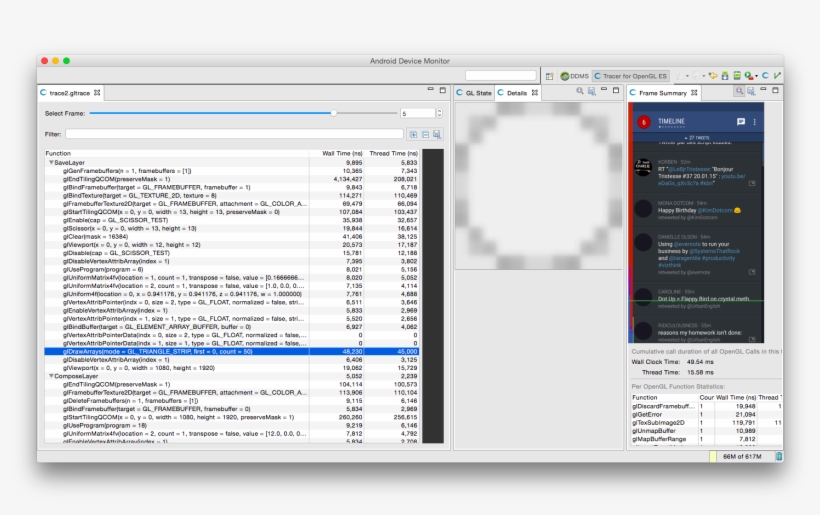Click the quick access search field
Image resolution: width=820 pixels, height=515 pixels.
500,76
